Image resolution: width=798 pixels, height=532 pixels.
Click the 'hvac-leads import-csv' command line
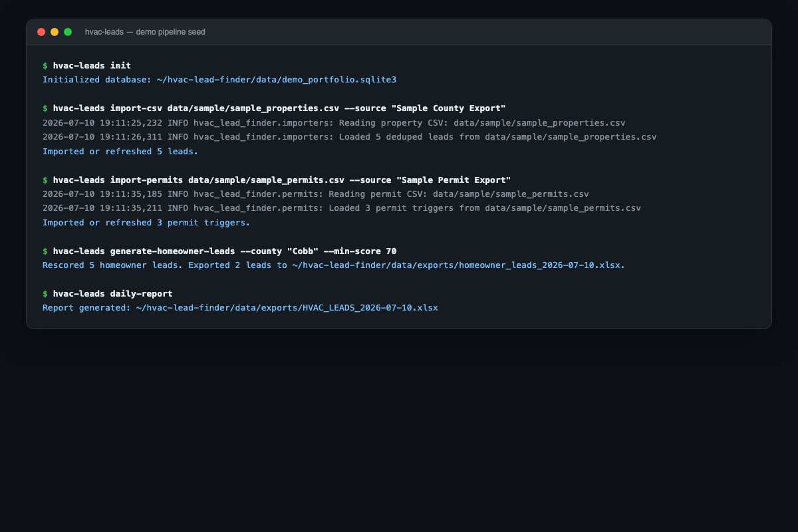click(x=274, y=108)
